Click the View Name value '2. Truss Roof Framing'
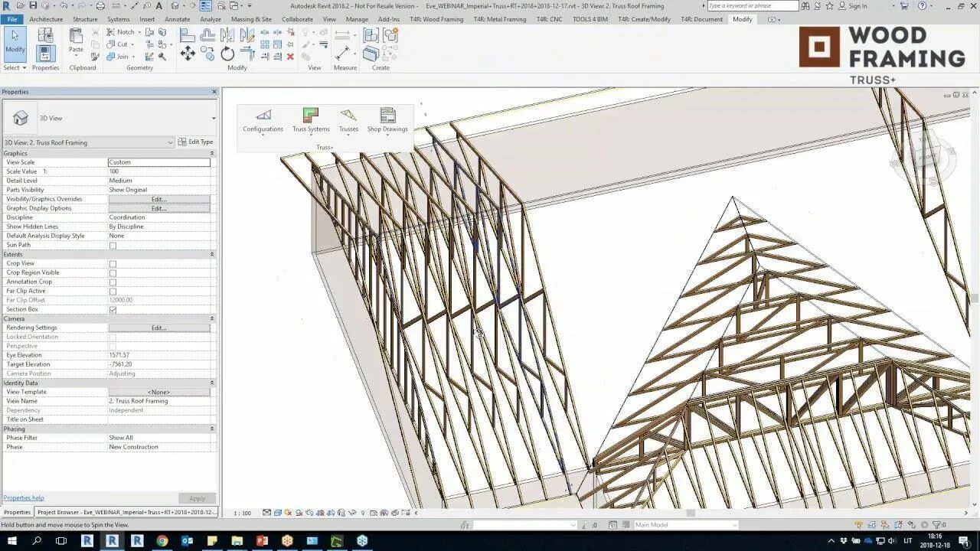Viewport: 980px width, 551px height. [159, 401]
